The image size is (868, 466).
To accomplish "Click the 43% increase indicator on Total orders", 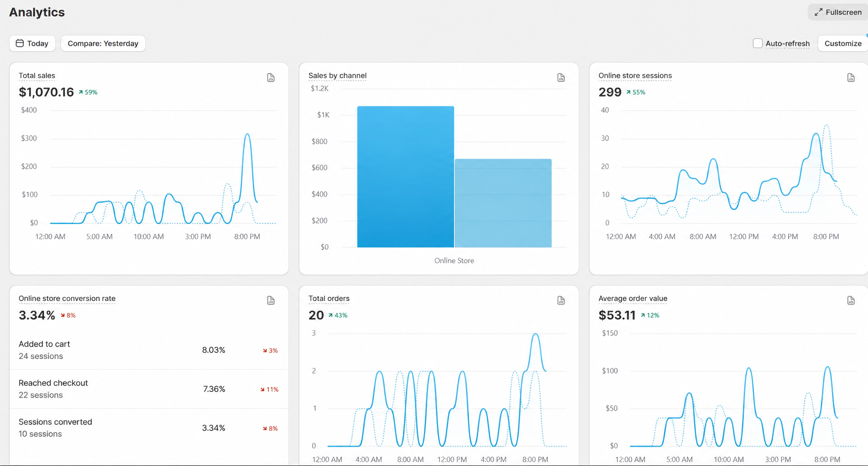I will tap(338, 315).
